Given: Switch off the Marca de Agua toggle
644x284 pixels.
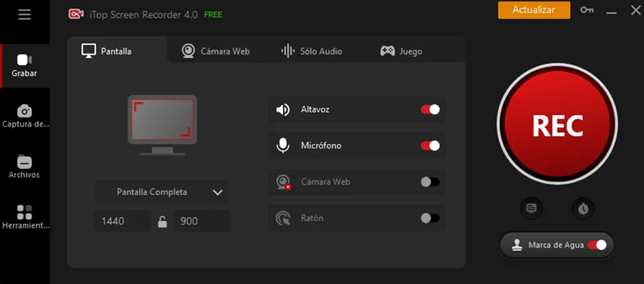Looking at the screenshot, I should click(x=597, y=245).
